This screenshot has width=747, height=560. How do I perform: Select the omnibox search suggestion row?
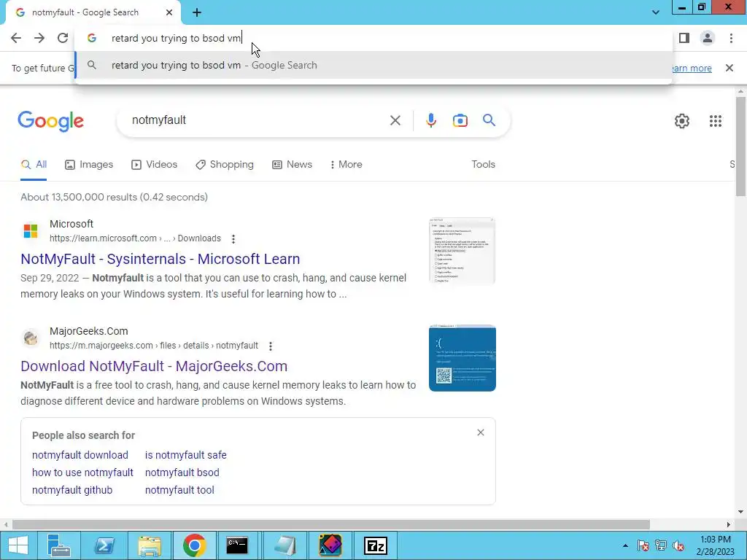point(373,65)
